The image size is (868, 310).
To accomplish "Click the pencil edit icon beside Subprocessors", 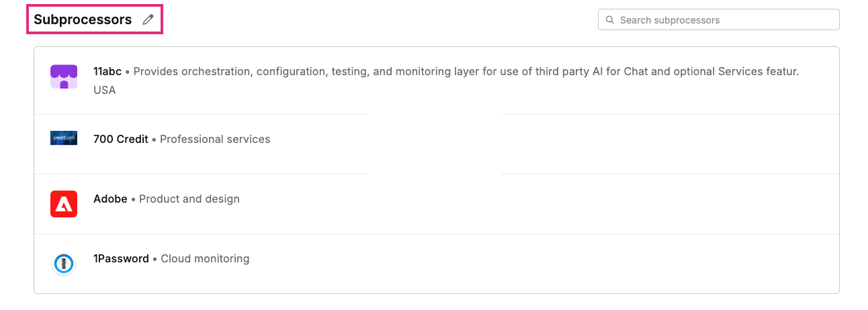I will pos(148,19).
